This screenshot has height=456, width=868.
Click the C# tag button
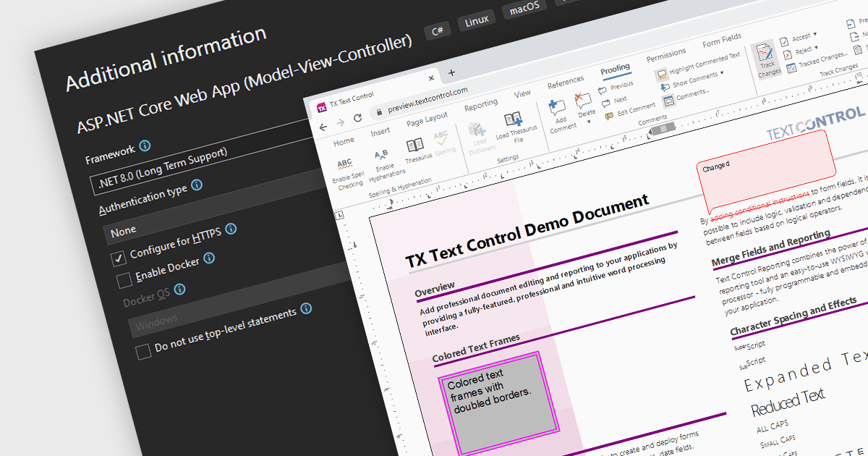pyautogui.click(x=438, y=31)
